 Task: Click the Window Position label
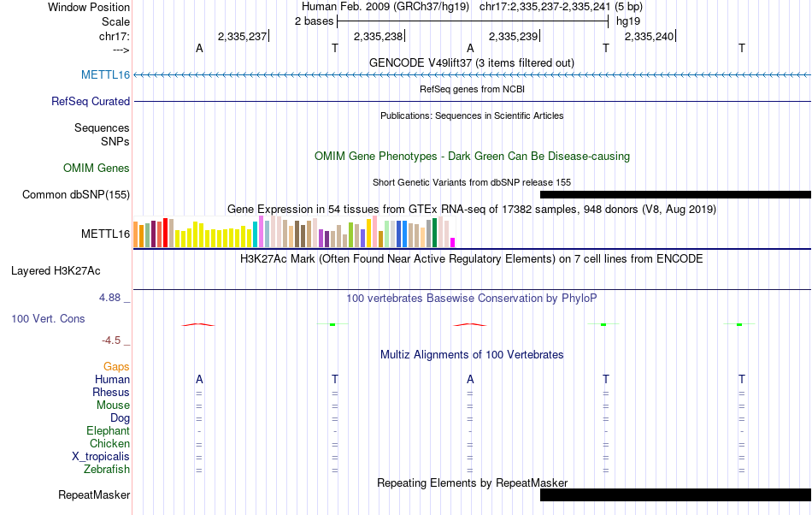pos(89,7)
